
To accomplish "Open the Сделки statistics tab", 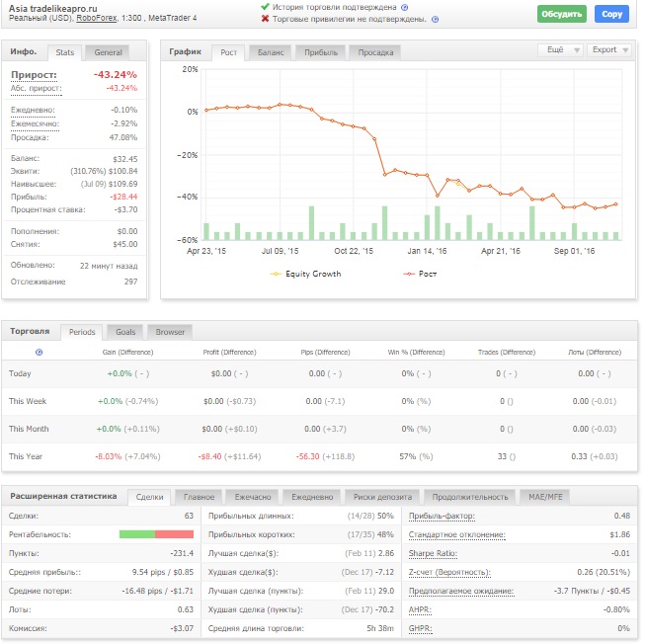I will (149, 497).
